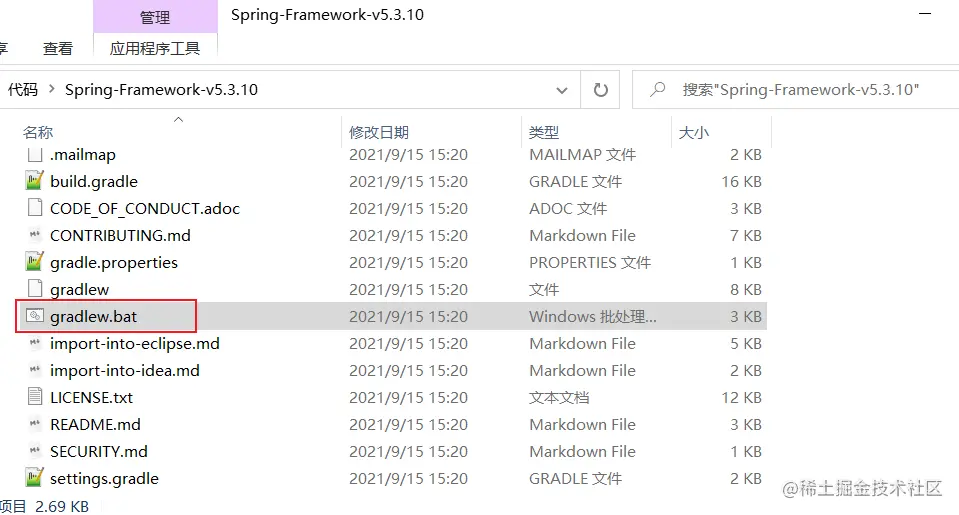Click the gradle.properties file icon
The image size is (959, 515).
pyautogui.click(x=35, y=262)
